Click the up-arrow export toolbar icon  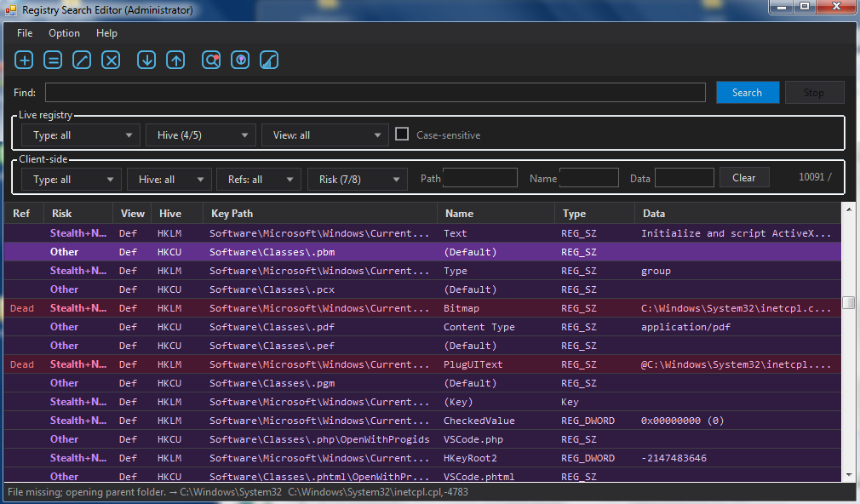[x=175, y=60]
